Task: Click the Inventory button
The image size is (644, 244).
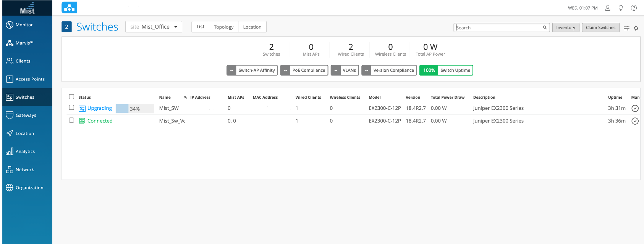Action: click(566, 27)
